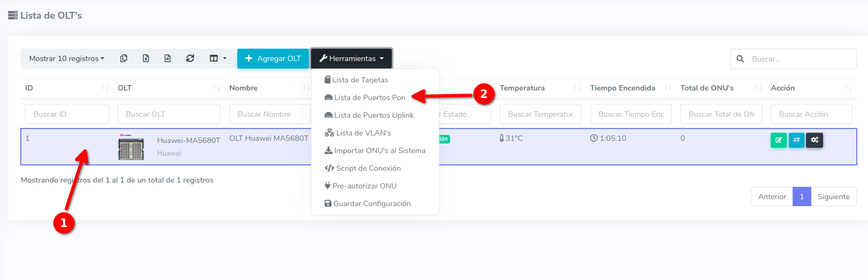Collapse the Herramientas dropdown
The image size is (868, 280).
[x=351, y=58]
